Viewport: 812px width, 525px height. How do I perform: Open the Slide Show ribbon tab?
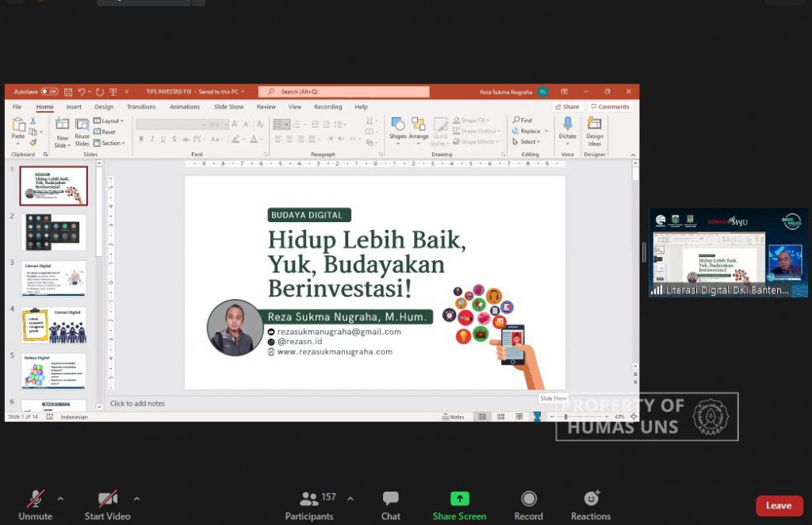tap(228, 106)
